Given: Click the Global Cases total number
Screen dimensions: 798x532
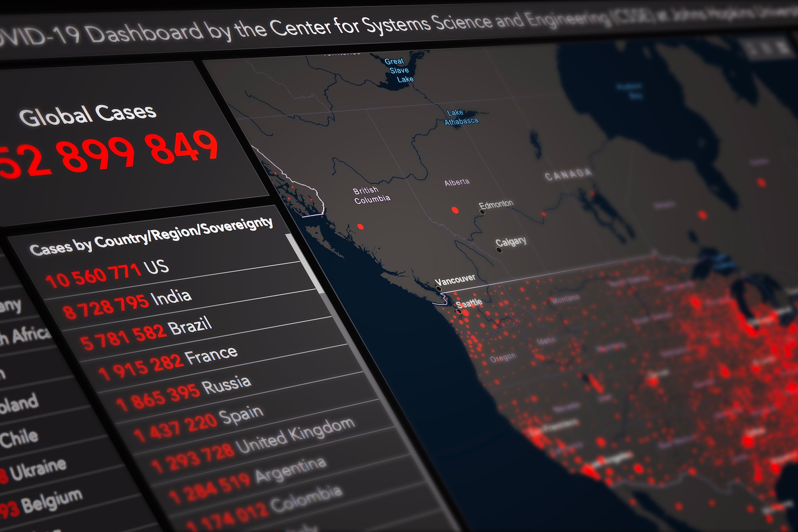Looking at the screenshot, I should coord(108,154).
